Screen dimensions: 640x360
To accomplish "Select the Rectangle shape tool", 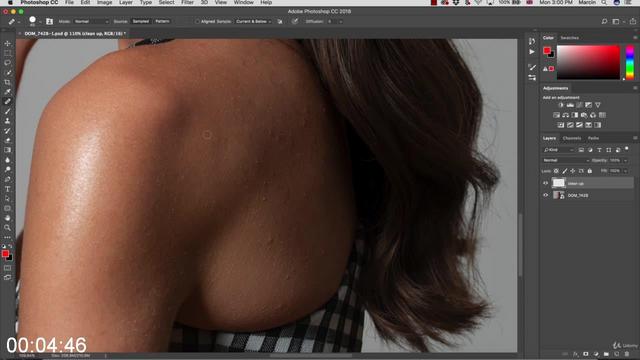I will (x=7, y=208).
